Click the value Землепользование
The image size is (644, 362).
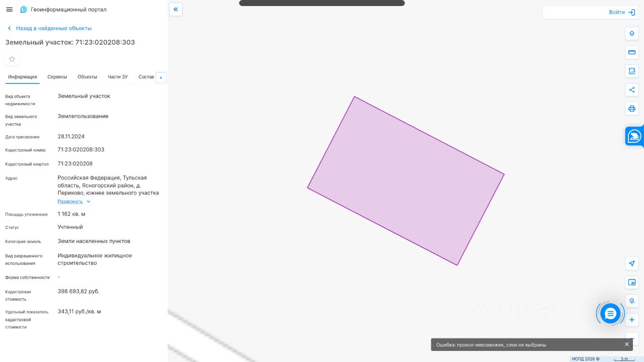83,116
